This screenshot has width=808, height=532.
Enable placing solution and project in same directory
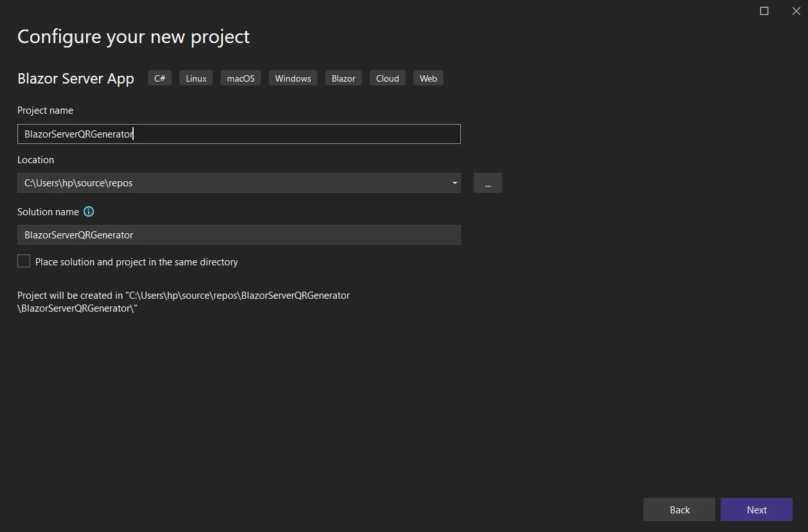pos(24,262)
